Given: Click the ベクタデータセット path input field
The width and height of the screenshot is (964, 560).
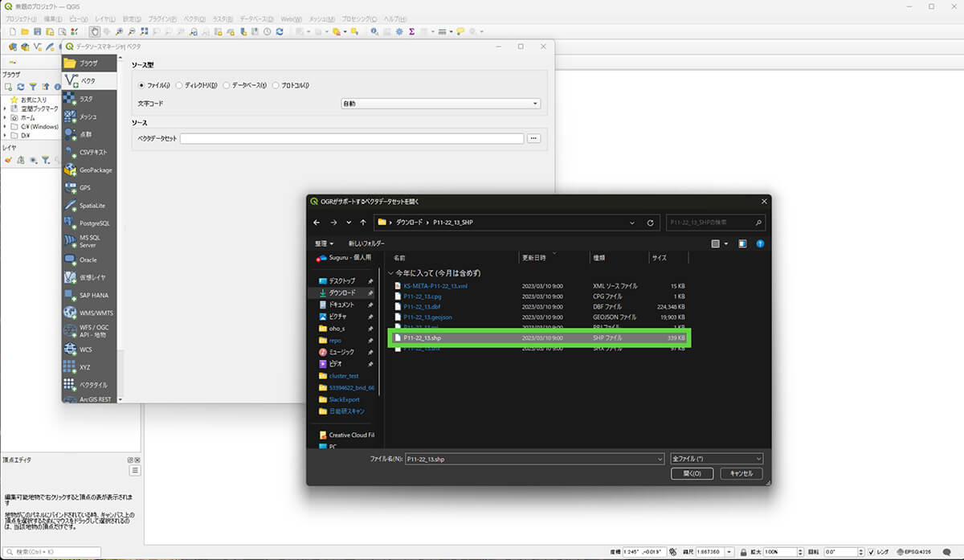Looking at the screenshot, I should click(x=352, y=139).
